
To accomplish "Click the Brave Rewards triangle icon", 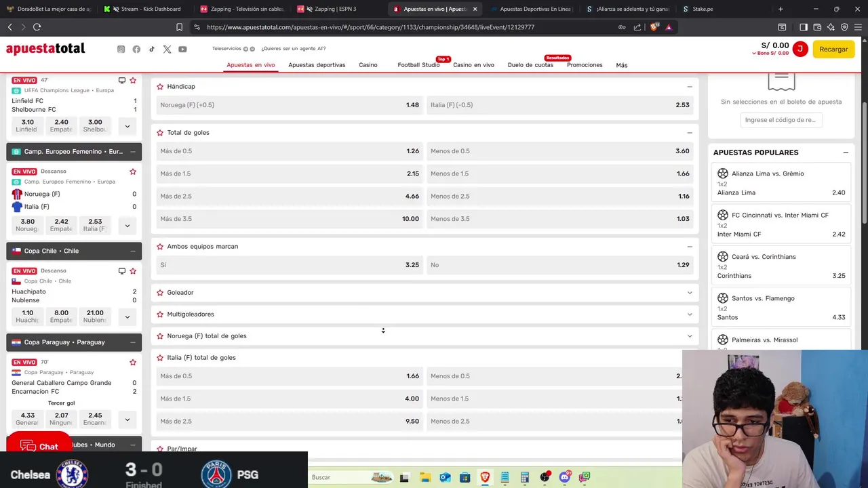I will click(669, 27).
